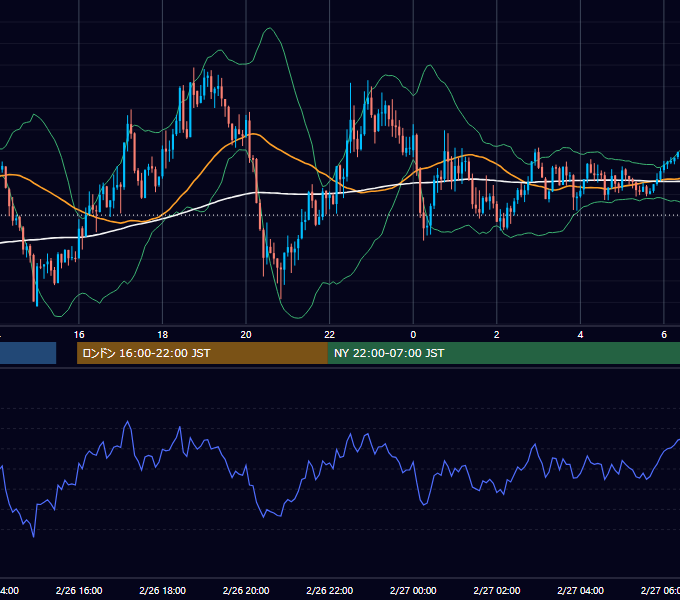Click the 18 hour label on price chart axis
The image size is (680, 600).
pos(163,335)
